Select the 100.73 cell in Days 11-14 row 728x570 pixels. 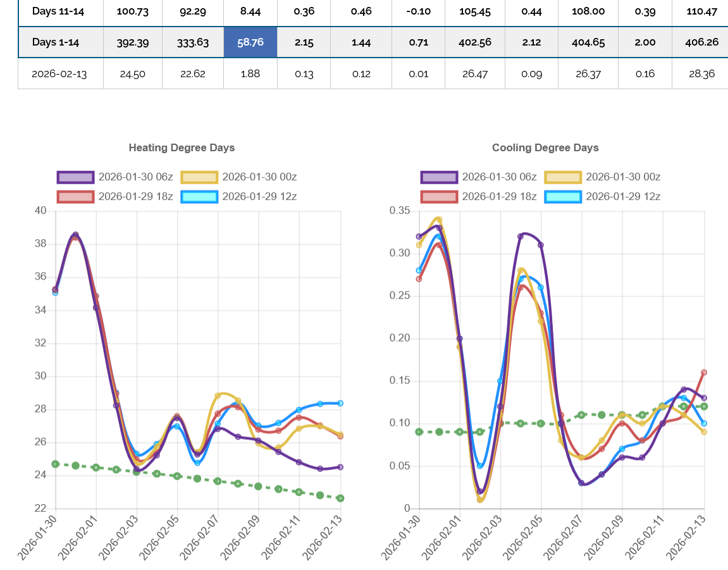tap(133, 11)
